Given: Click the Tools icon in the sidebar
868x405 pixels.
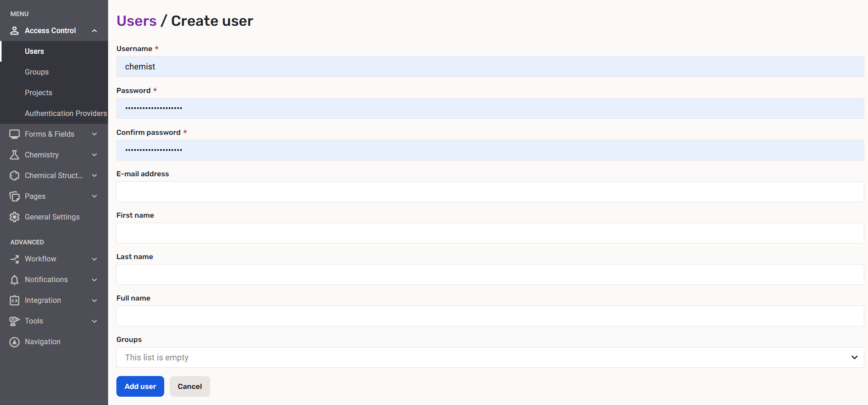Looking at the screenshot, I should [14, 321].
